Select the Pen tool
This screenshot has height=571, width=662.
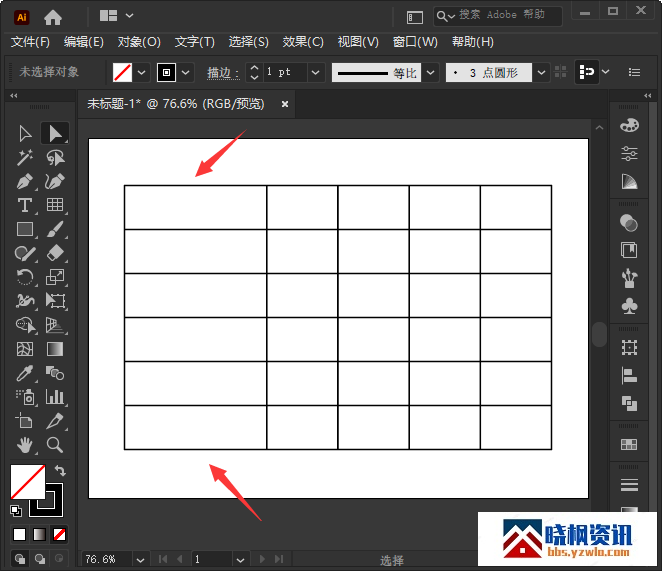[25, 181]
